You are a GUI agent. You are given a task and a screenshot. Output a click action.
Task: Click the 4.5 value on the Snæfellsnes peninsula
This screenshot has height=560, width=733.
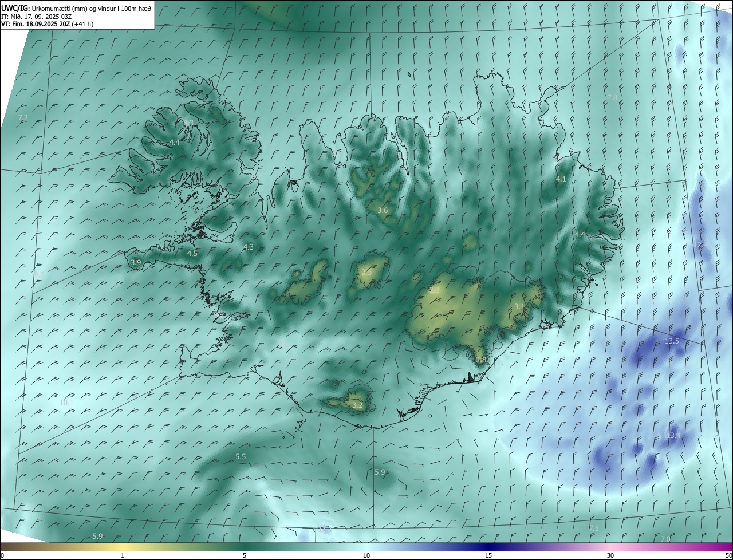(x=192, y=253)
